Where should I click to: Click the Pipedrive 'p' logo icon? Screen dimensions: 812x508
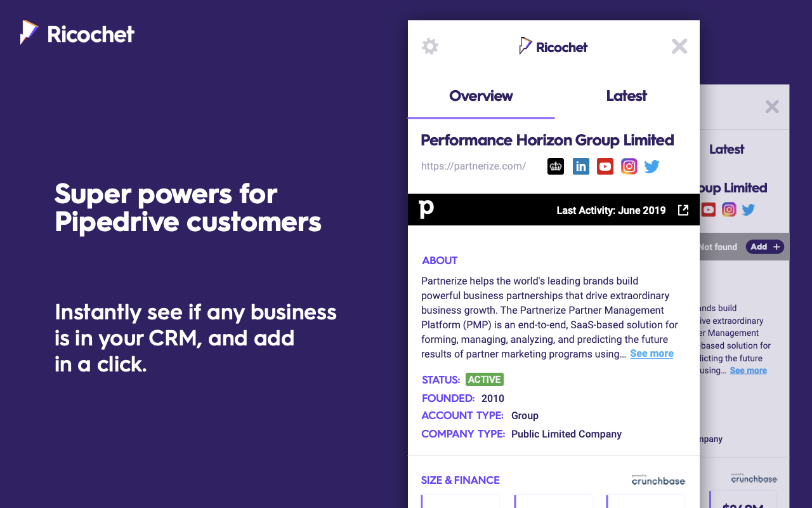pyautogui.click(x=426, y=209)
